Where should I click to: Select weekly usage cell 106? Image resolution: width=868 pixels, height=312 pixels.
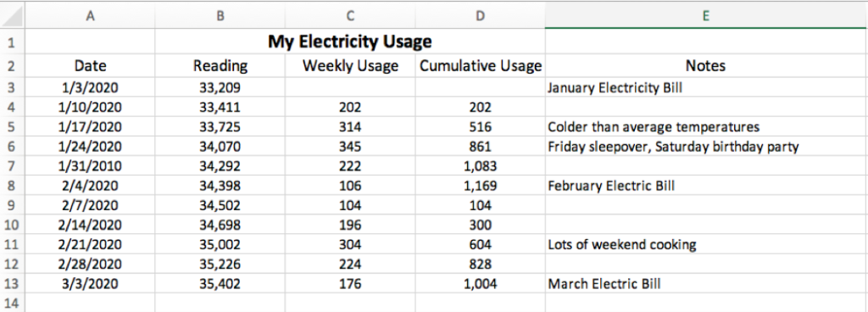point(350,186)
